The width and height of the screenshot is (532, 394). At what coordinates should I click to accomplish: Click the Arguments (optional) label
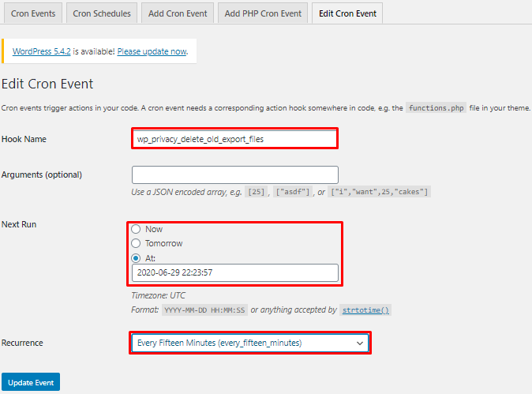pos(42,174)
